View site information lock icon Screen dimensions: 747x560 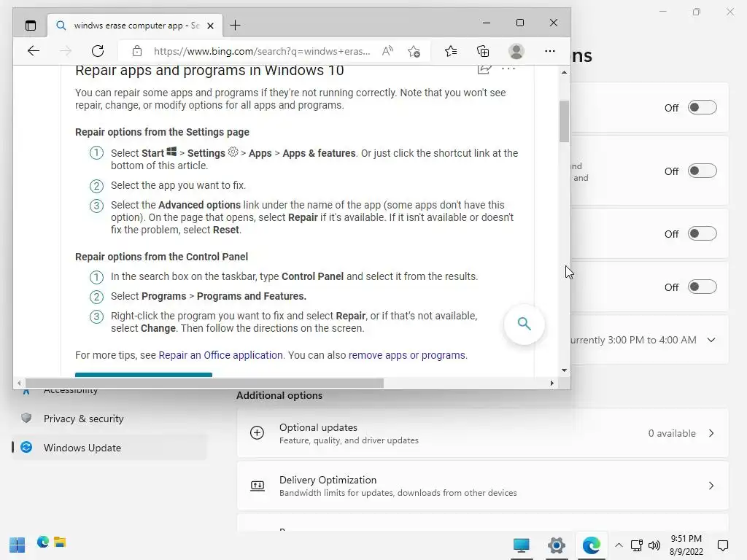click(x=137, y=51)
